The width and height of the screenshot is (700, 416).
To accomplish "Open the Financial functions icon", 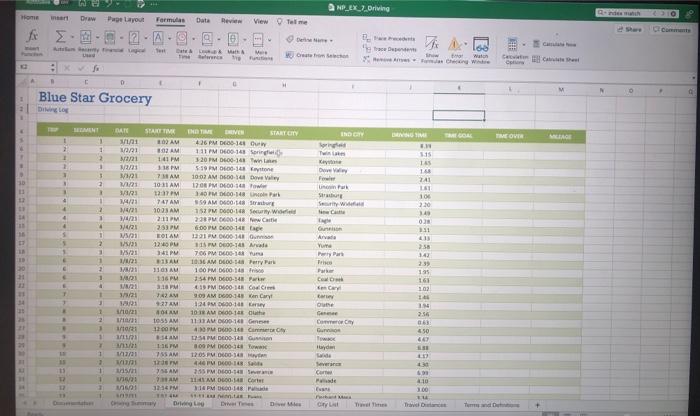I will pos(110,37).
